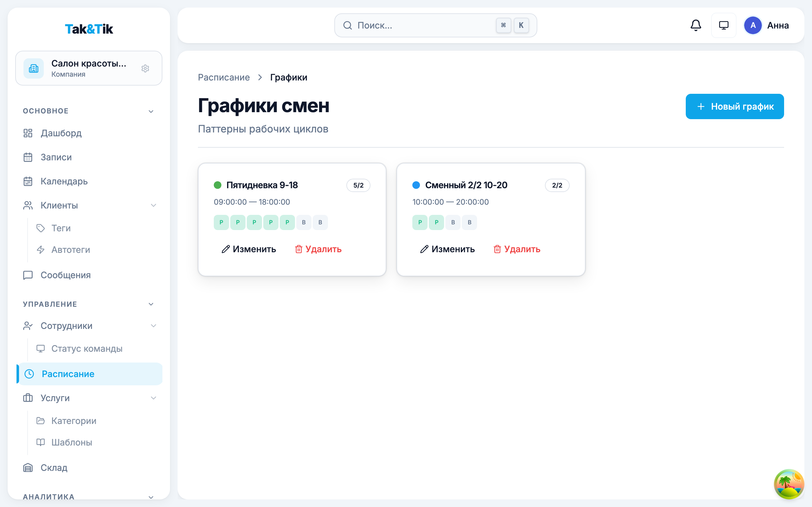Open the Теги tag icon
Viewport: 812px width, 507px height.
41,228
